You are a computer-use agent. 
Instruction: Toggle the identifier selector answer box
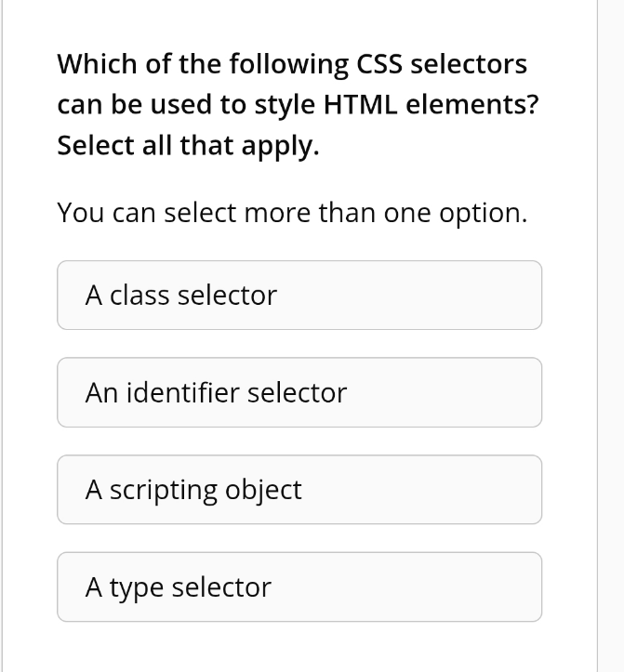click(x=299, y=392)
